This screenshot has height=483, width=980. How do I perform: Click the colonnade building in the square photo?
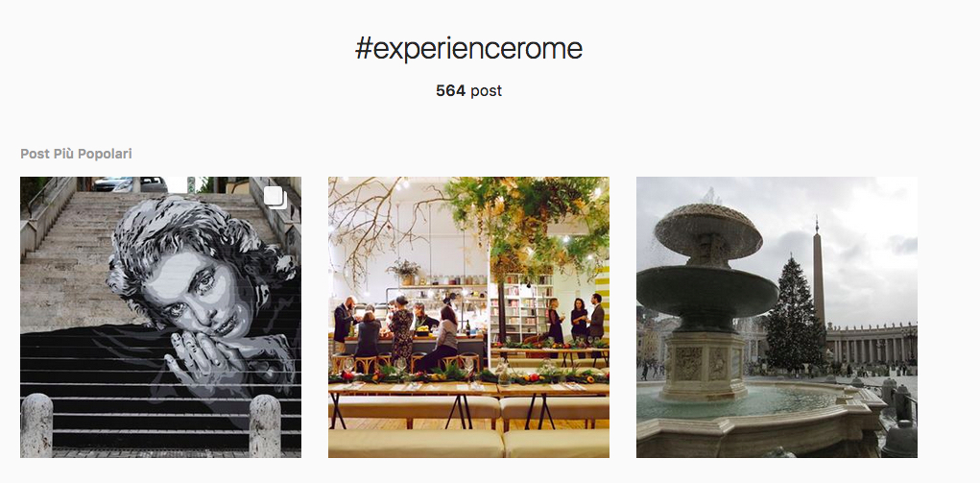pos(872,342)
